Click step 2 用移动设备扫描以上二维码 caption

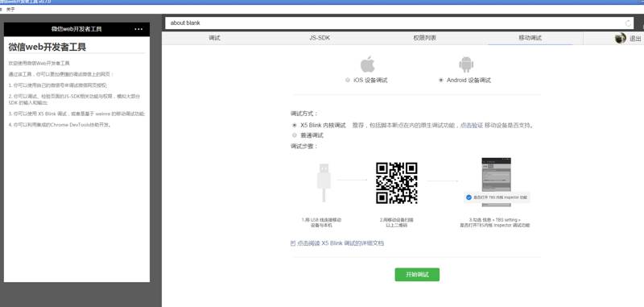396,222
